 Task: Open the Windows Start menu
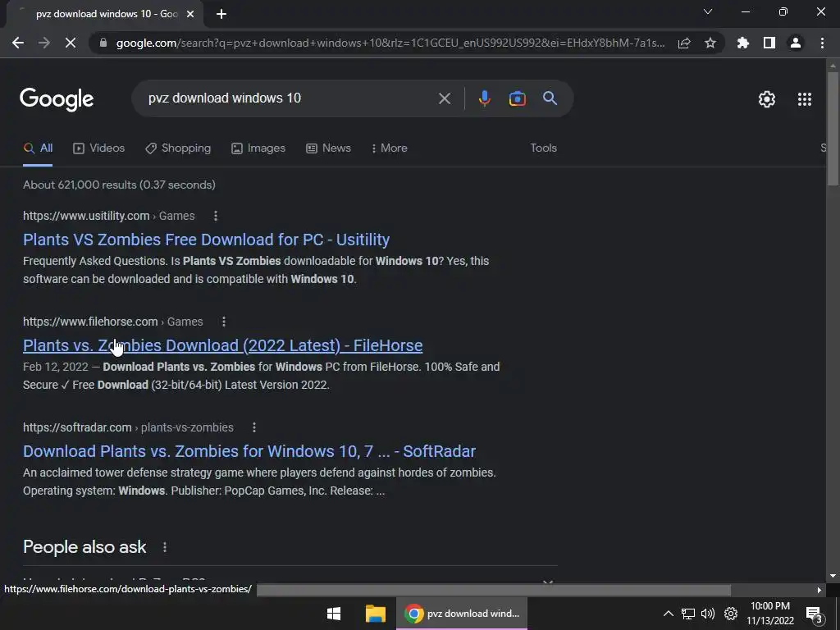[334, 614]
